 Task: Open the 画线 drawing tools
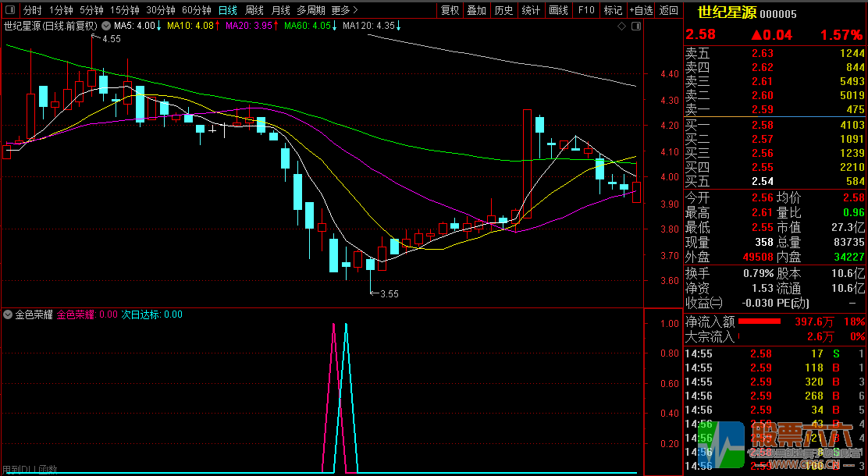click(x=558, y=10)
